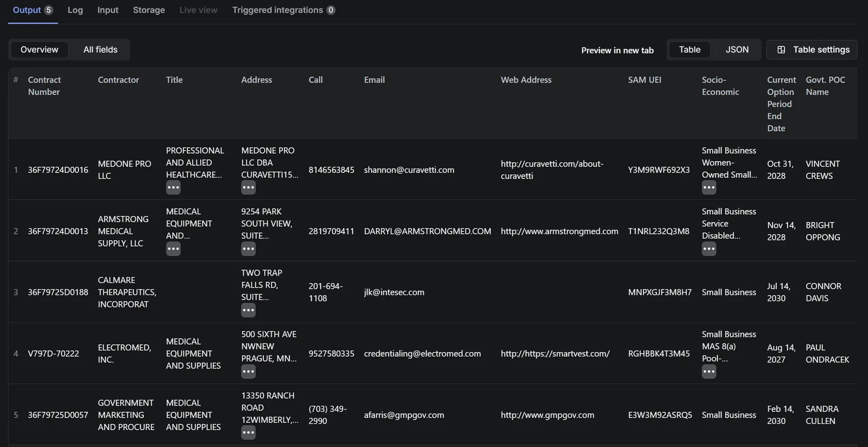Screen dimensions: 868x447
Task: Expand Armstrong Medical Supply title ellipsis
Action: point(173,249)
